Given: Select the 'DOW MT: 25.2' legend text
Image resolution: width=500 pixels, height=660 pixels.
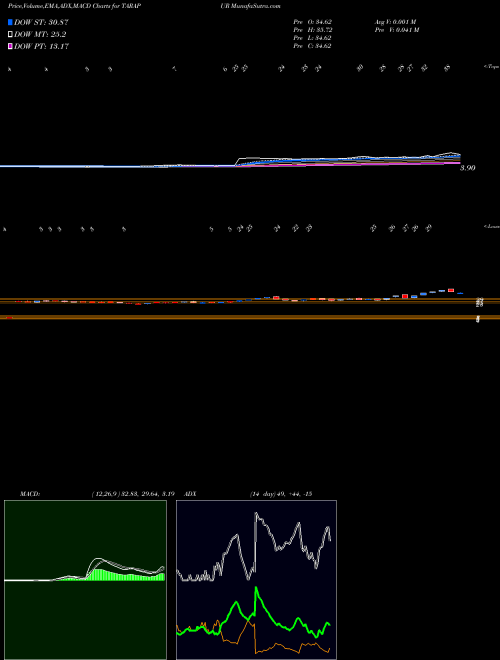Looking at the screenshot, I should point(40,35).
